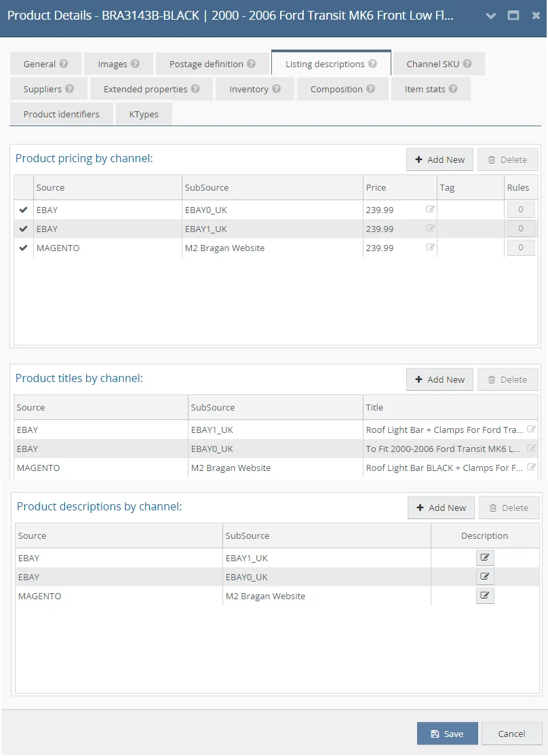Image resolution: width=548 pixels, height=756 pixels.
Task: Edit price for EBAY1_UK row
Action: [x=431, y=228]
